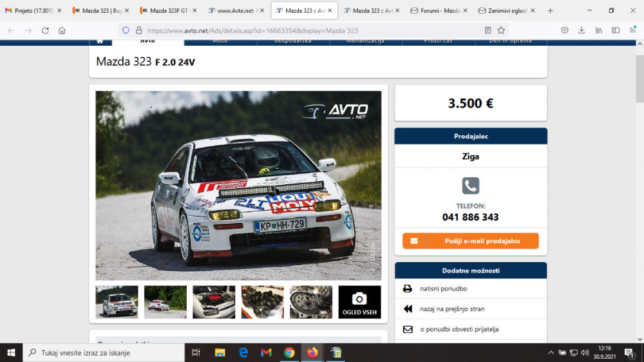Select the engine bay photo thumbnail
Viewport: 644px width, 362px height.
click(214, 302)
